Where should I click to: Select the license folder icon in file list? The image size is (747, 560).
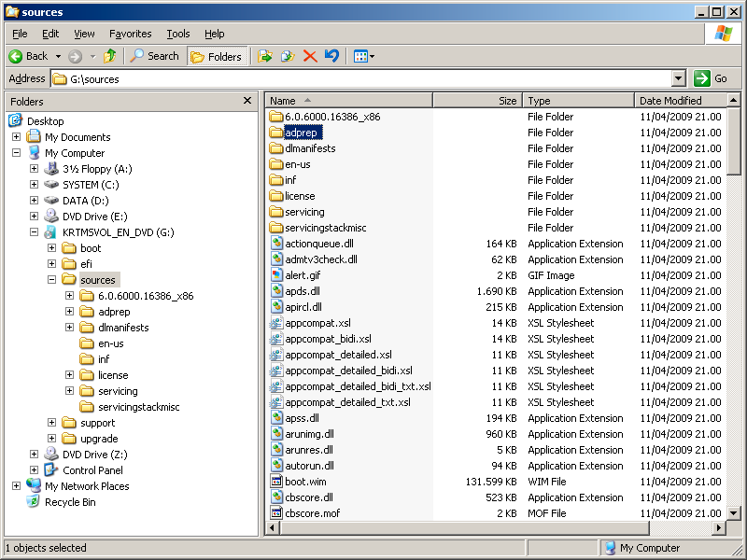(276, 196)
